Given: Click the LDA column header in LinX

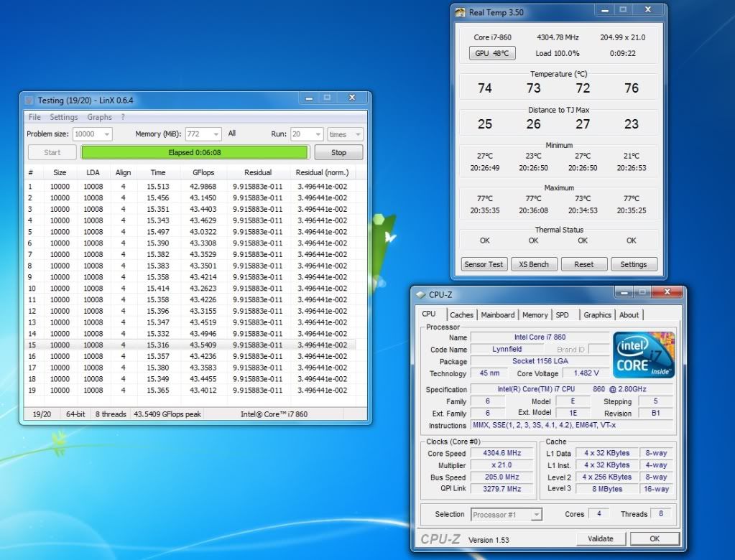Looking at the screenshot, I should [x=93, y=173].
